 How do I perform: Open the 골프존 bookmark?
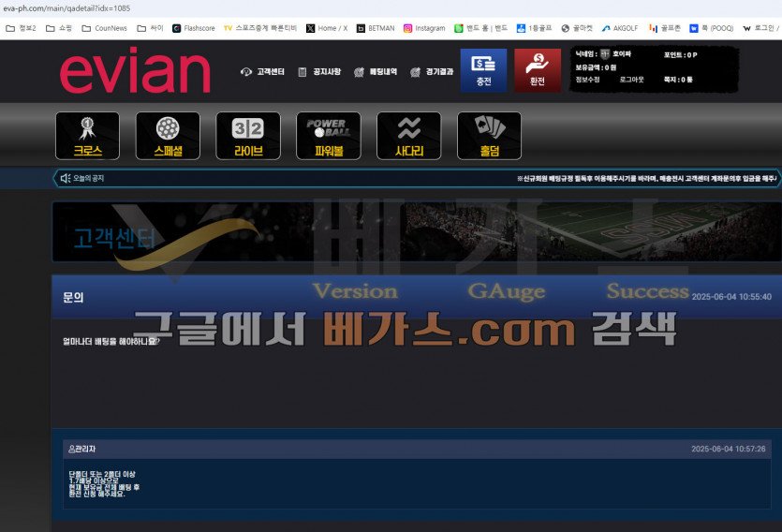coord(664,28)
